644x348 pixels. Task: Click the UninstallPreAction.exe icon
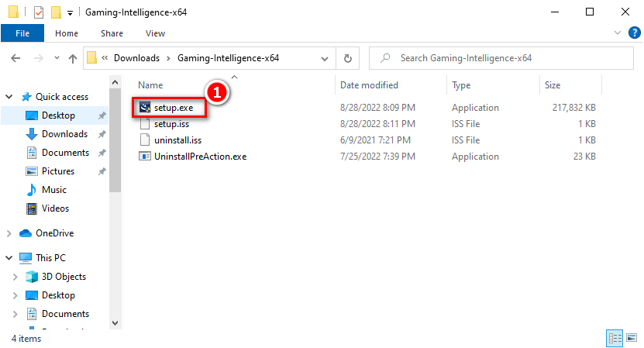(145, 157)
